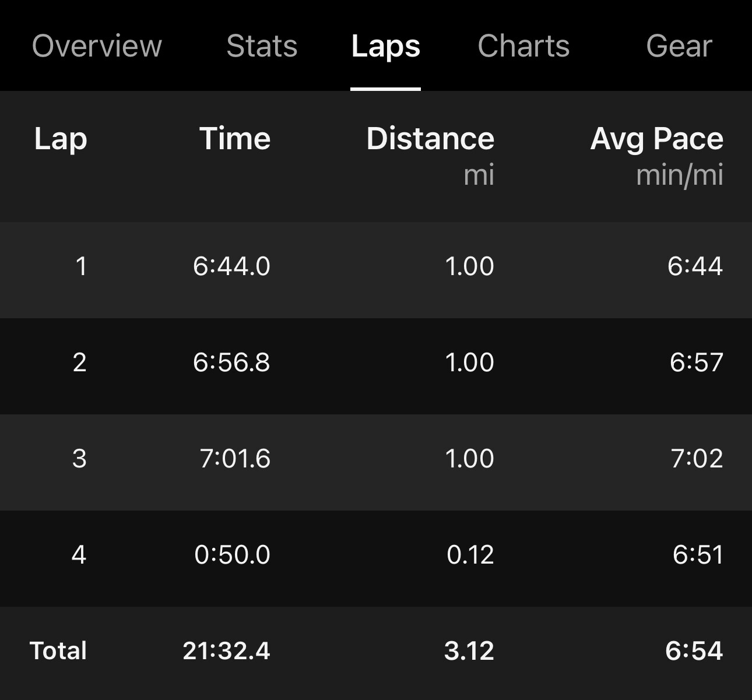
Task: Click the 6:57 average pace value
Action: click(x=696, y=363)
